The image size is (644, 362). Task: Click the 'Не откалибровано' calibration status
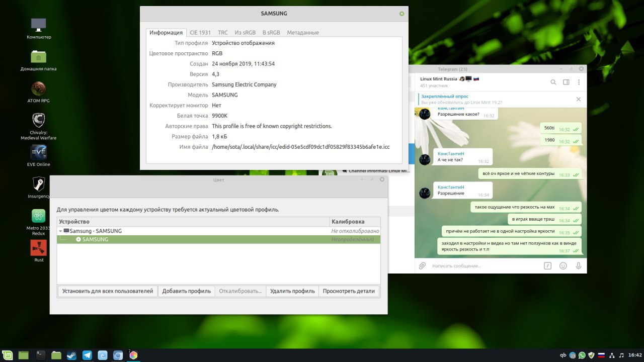(355, 231)
